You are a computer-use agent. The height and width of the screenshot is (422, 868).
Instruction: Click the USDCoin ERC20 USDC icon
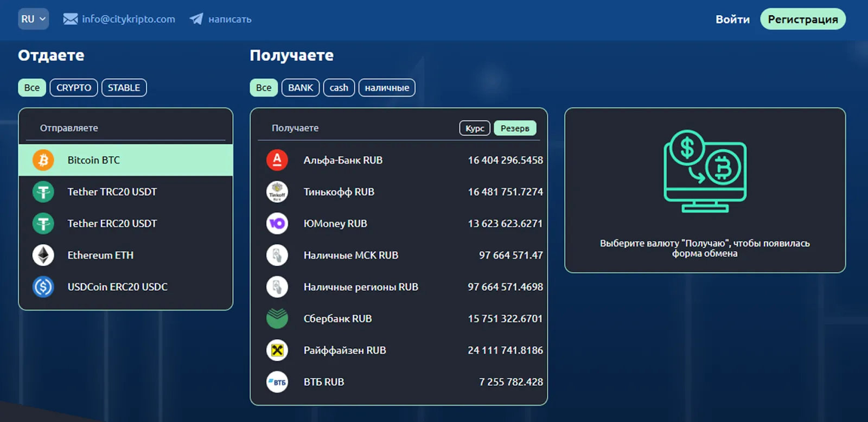pos(43,287)
